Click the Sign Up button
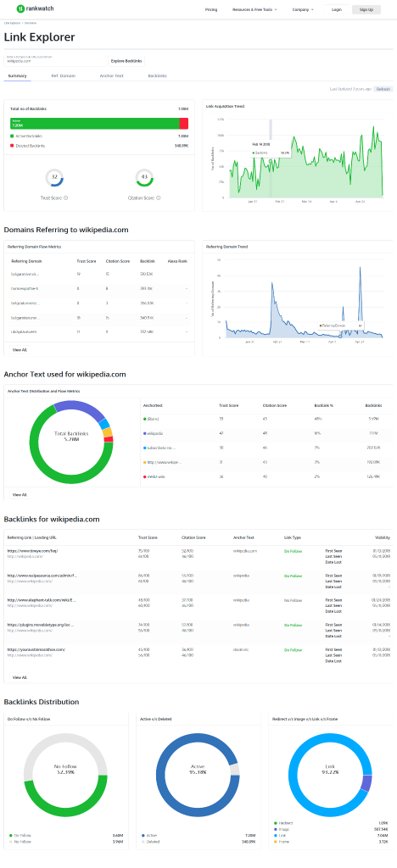The image size is (397, 868). [x=366, y=9]
